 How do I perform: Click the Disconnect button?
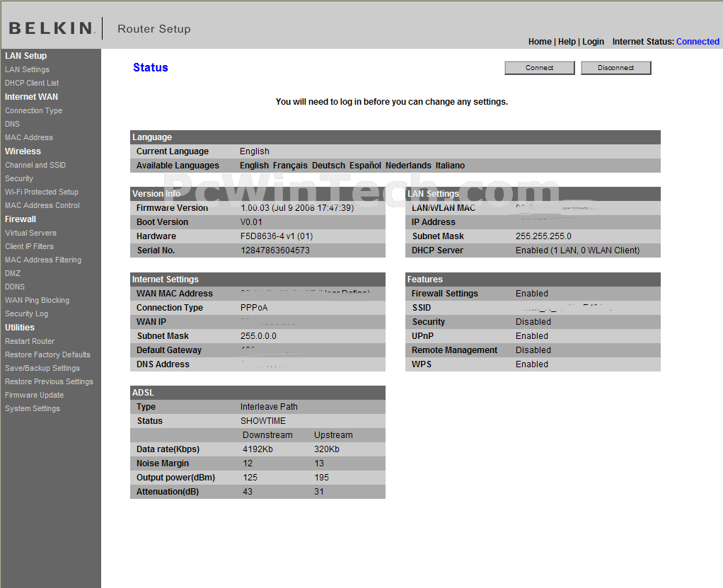click(615, 68)
